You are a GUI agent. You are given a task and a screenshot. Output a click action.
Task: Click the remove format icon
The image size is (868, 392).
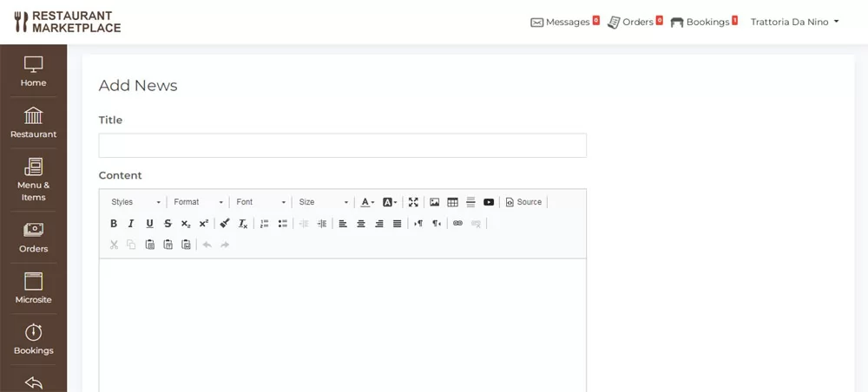[243, 224]
